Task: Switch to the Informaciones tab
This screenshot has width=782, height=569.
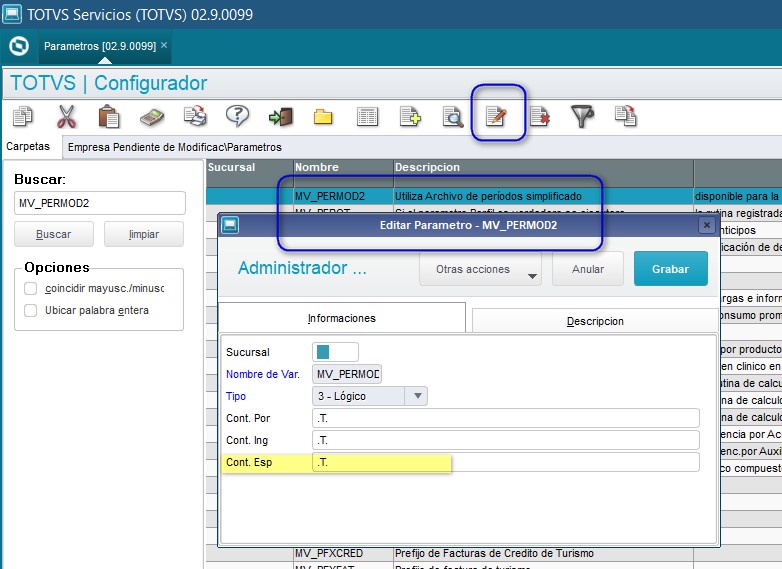Action: tap(342, 318)
